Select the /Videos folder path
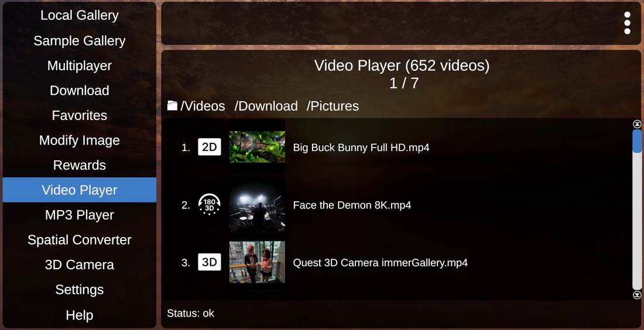The height and width of the screenshot is (330, 644). coord(203,106)
